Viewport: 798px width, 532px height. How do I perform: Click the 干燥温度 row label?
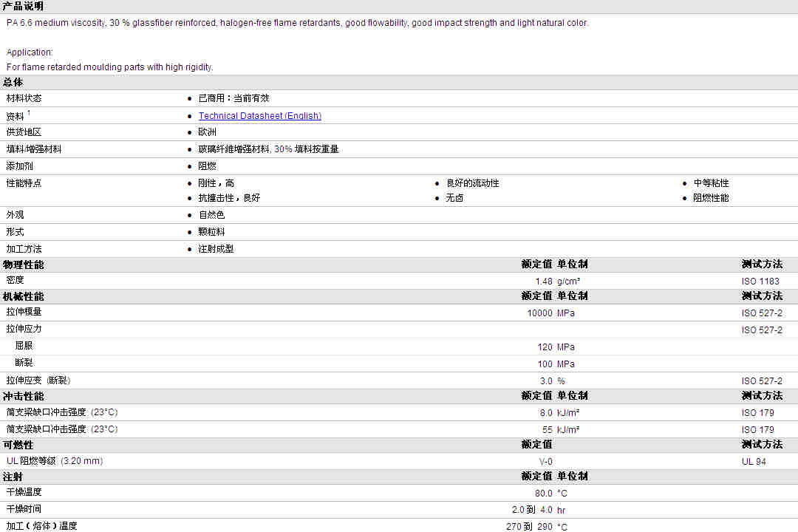tap(24, 492)
